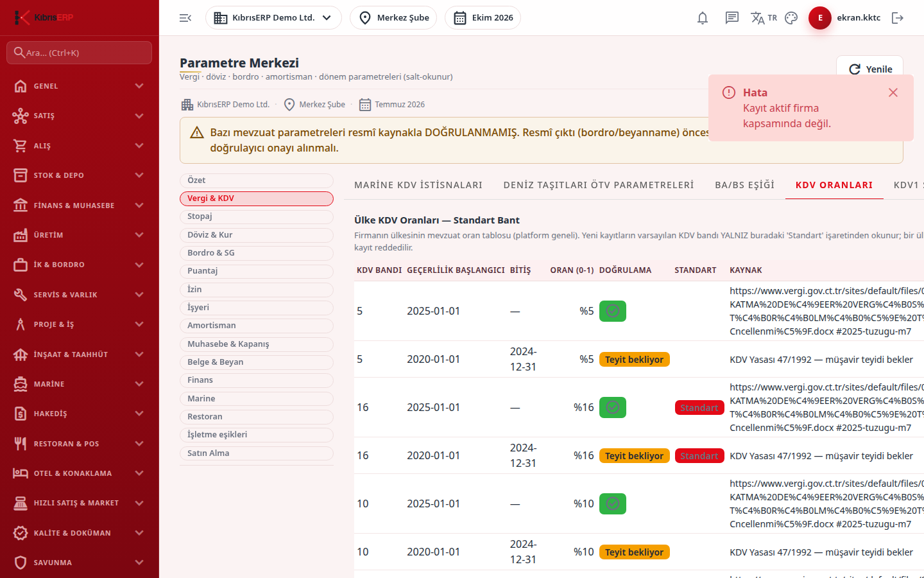
Task: Click Standart badge in 16 2025-01-01 row
Action: pos(699,408)
